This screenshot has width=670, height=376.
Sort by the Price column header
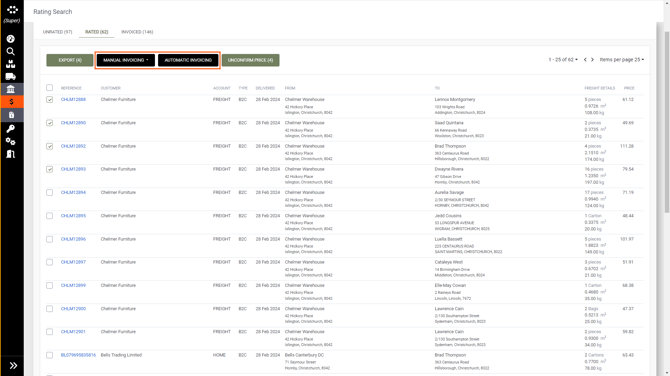(x=629, y=88)
